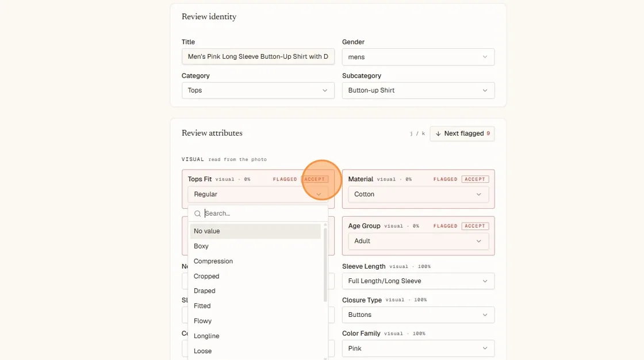Accept the Age Group flagged value

475,226
